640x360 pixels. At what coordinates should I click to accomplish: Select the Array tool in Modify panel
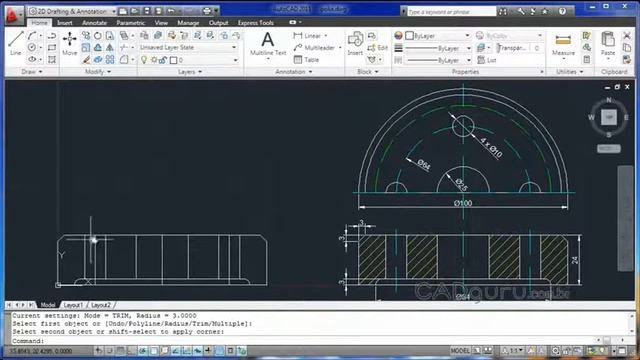coord(110,60)
